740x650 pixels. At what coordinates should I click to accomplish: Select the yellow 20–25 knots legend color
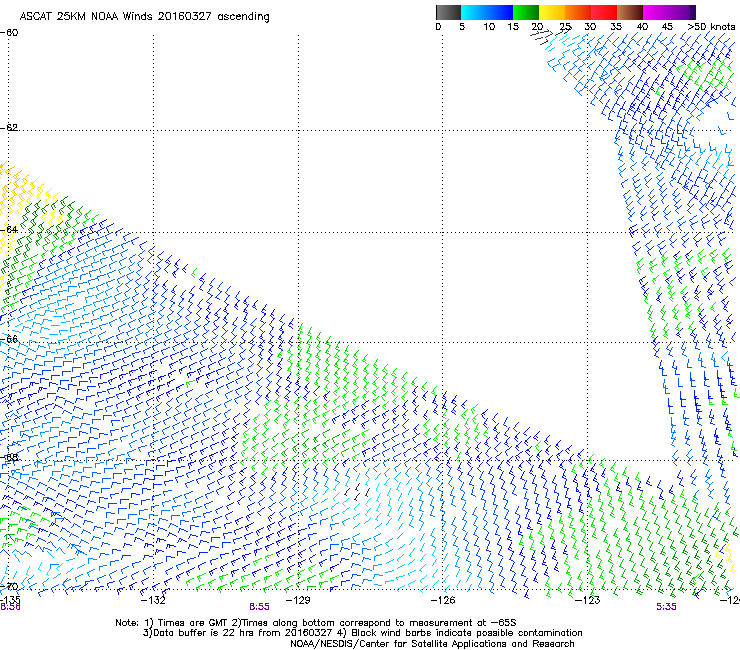point(552,12)
